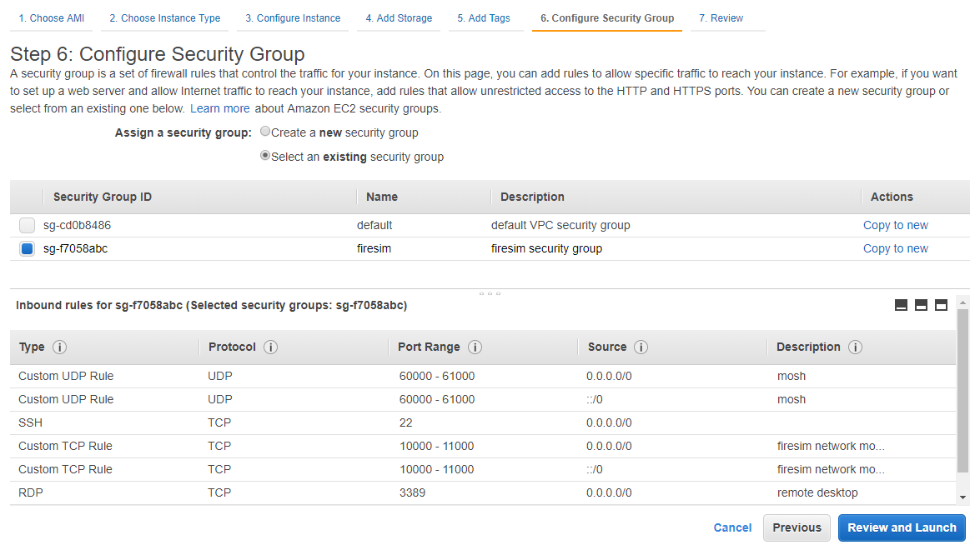Click port 3389 in RDP row

pyautogui.click(x=413, y=492)
